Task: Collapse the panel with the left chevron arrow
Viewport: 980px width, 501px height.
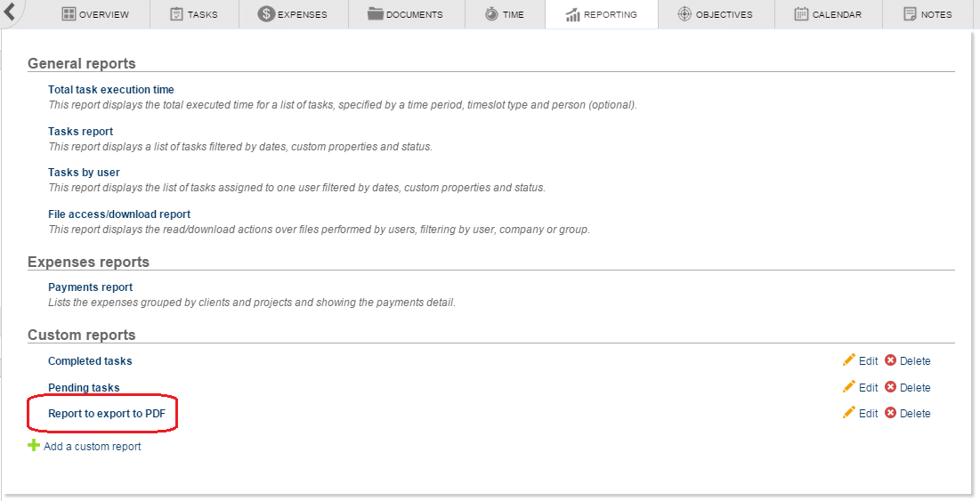Action: 11,12
